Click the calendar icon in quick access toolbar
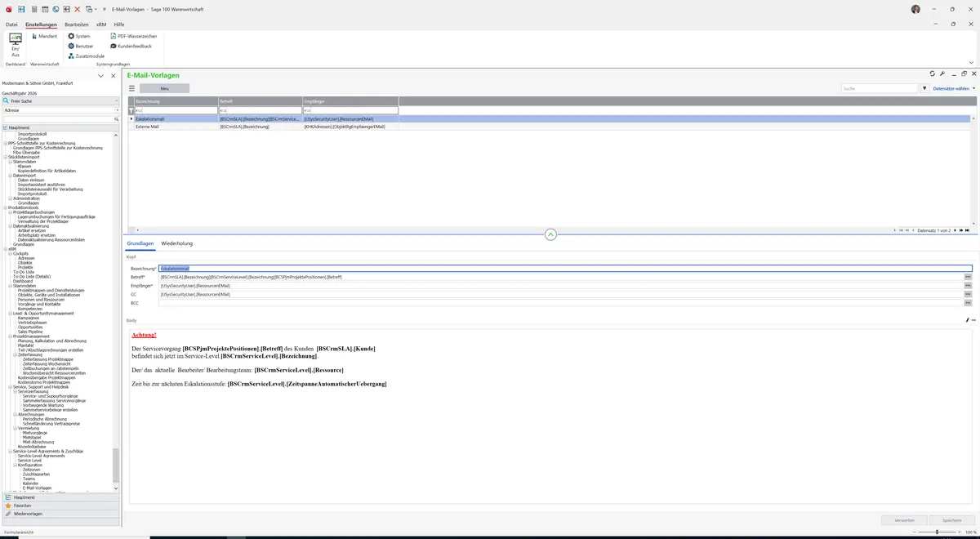The width and height of the screenshot is (980, 539). (44, 8)
